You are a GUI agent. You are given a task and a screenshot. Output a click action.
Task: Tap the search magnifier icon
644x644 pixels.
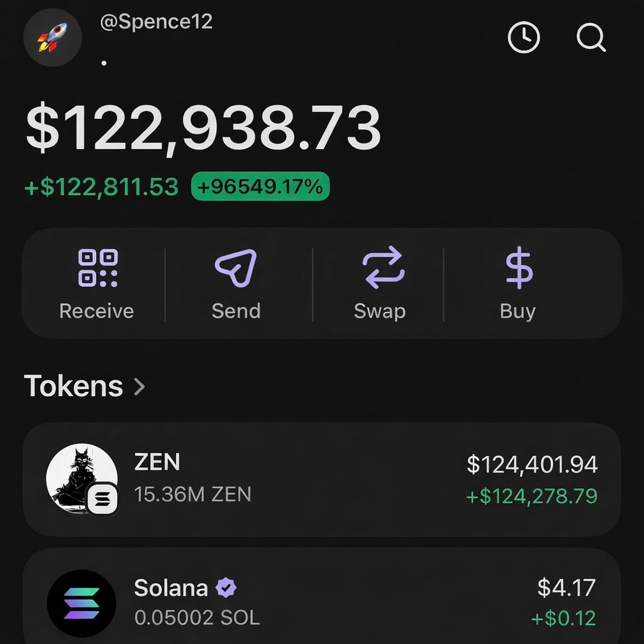(x=591, y=38)
